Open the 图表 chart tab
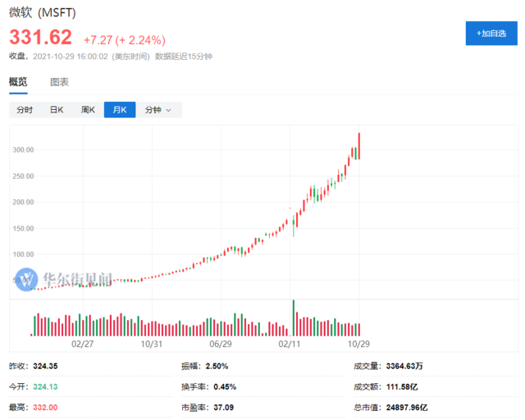Viewport: 525px width, 420px height. pos(59,82)
